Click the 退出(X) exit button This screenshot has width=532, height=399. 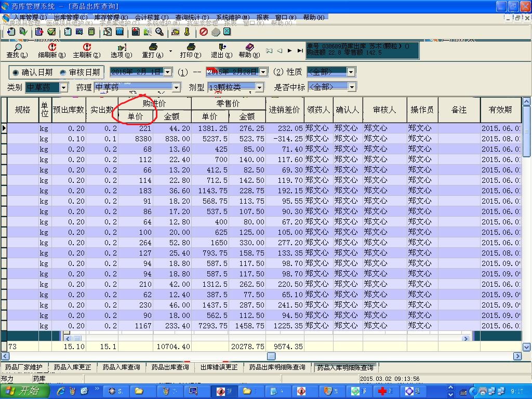(221, 50)
